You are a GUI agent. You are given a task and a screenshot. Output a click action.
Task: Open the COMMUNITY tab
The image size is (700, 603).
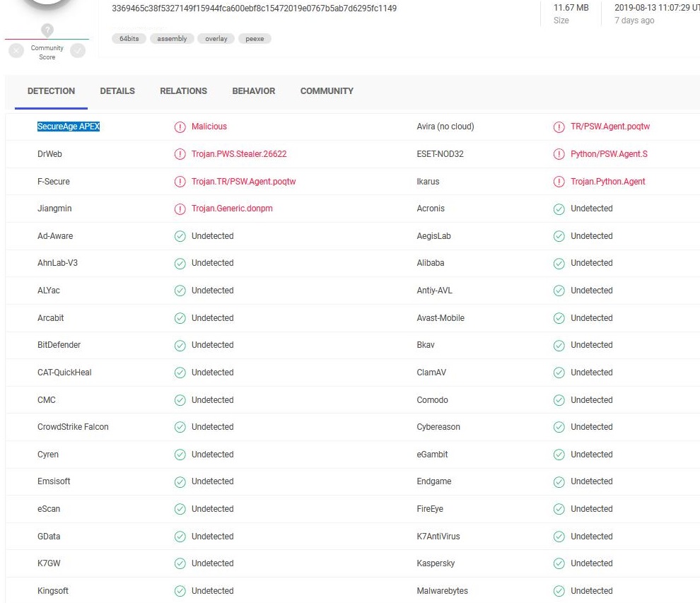click(x=327, y=91)
